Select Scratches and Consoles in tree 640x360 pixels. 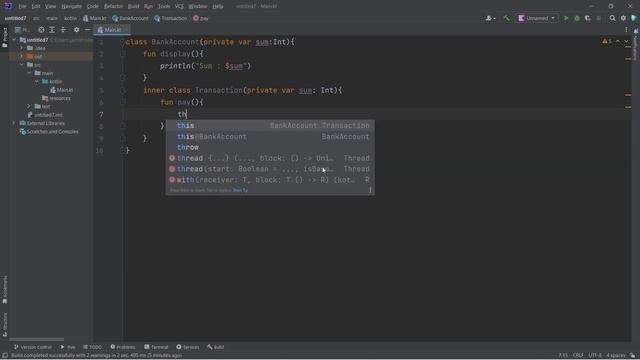tap(49, 132)
